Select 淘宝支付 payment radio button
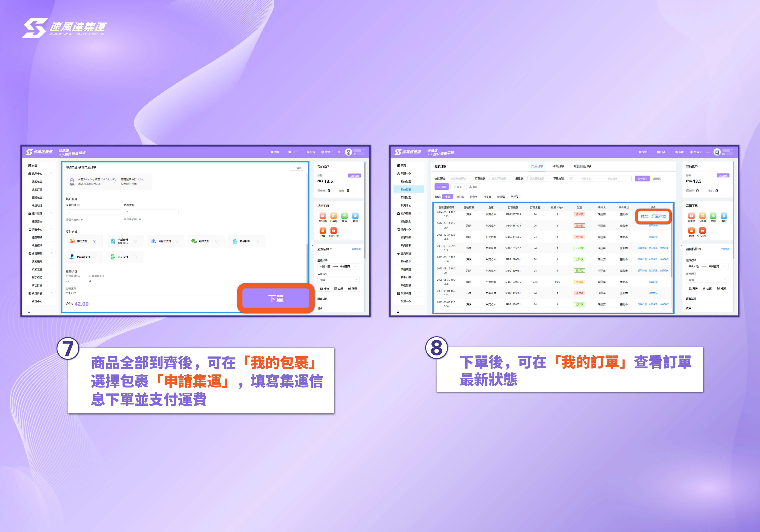760x532 pixels. [x=95, y=241]
